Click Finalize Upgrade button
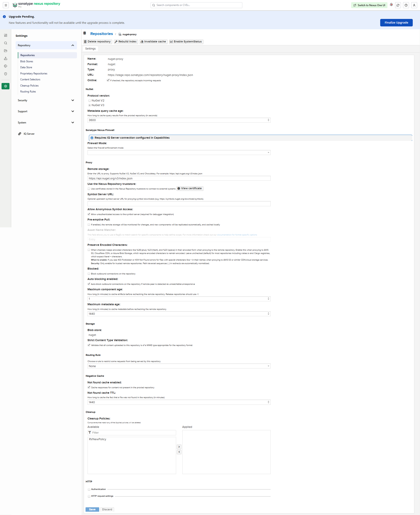The image size is (420, 515). tap(396, 22)
